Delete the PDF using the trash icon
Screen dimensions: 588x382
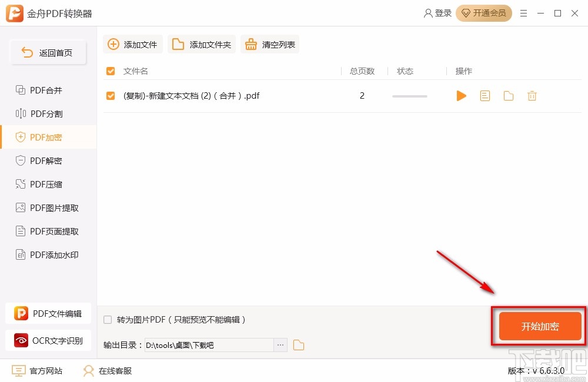coord(532,95)
